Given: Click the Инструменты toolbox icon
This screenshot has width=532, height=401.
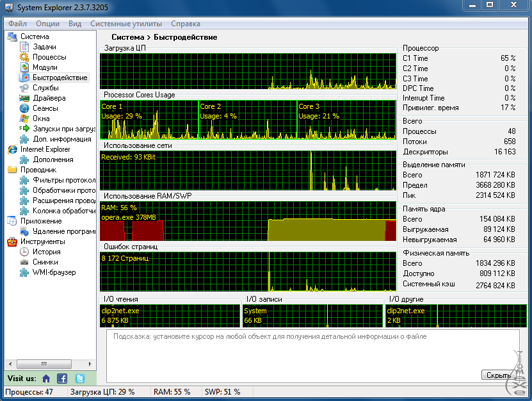Looking at the screenshot, I should pos(12,241).
